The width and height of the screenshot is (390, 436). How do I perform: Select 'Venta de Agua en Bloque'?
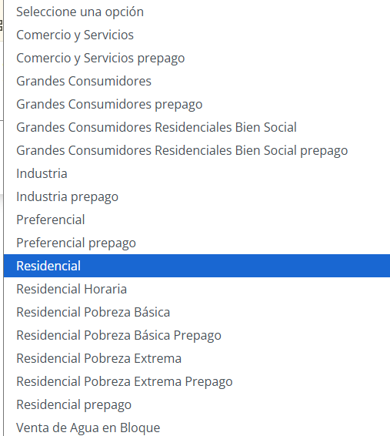[x=197, y=427]
